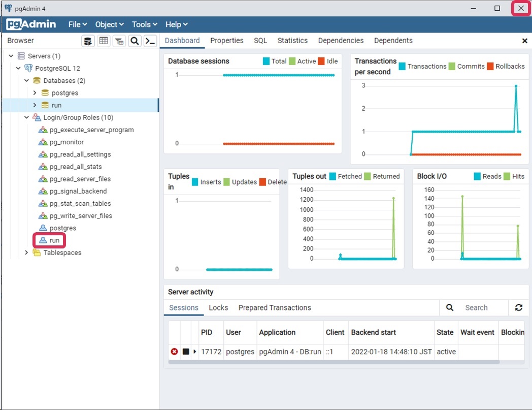Close the dashboard panel with X
Viewport: 532px width, 410px height.
tap(524, 41)
